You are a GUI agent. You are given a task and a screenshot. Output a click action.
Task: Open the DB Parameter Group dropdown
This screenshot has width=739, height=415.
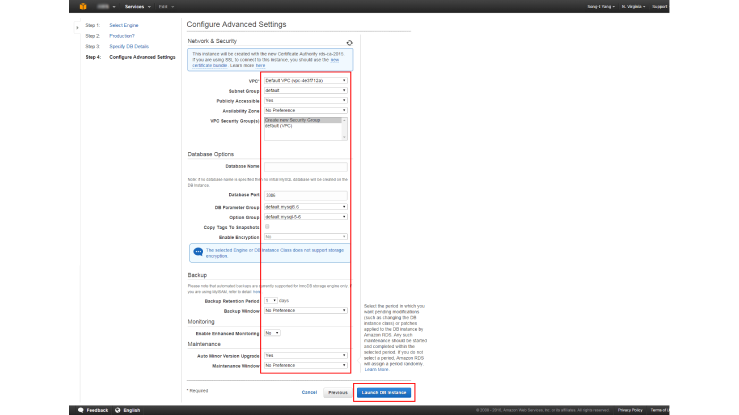305,206
